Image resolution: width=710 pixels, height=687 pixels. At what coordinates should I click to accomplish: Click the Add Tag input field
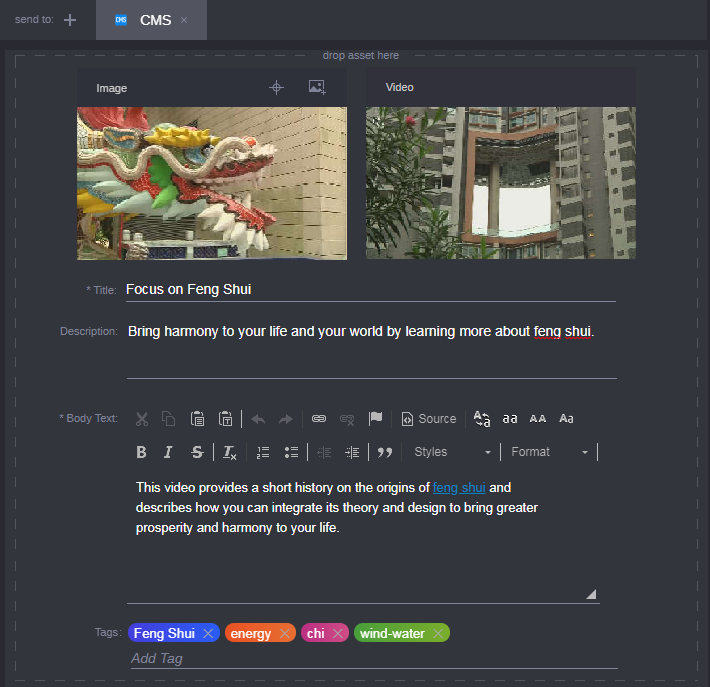[x=374, y=659]
